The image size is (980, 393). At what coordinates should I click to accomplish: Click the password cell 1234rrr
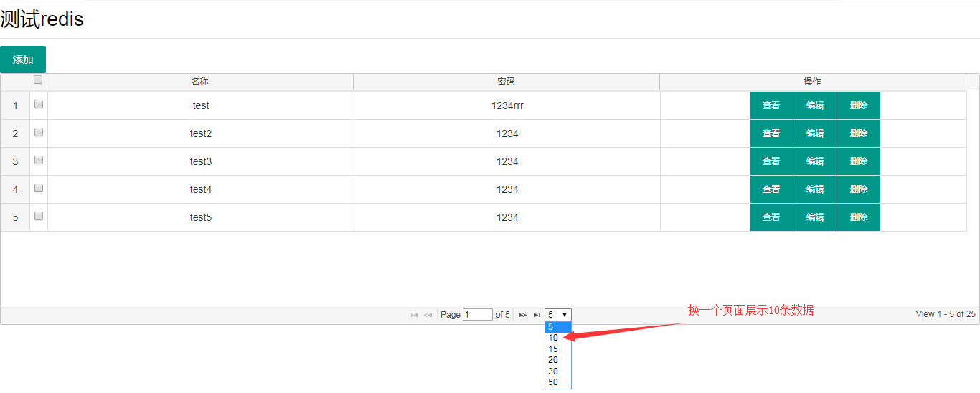coord(507,105)
